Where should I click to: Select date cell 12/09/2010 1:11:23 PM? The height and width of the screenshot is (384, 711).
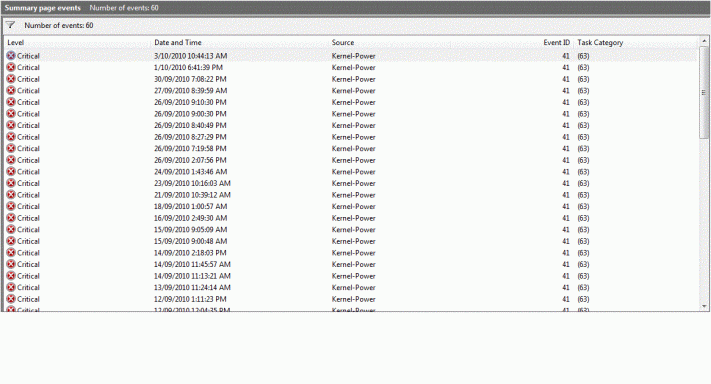190,299
